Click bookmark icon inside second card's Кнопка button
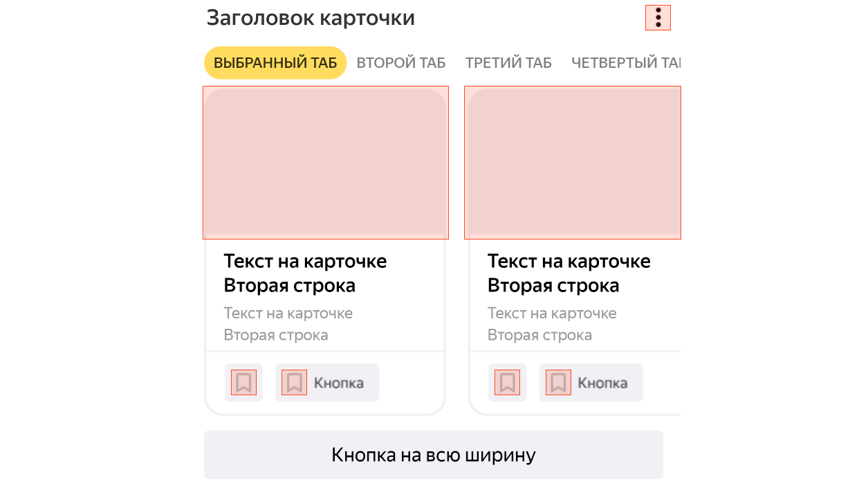Image resolution: width=868 pixels, height=488 pixels. pyautogui.click(x=558, y=382)
